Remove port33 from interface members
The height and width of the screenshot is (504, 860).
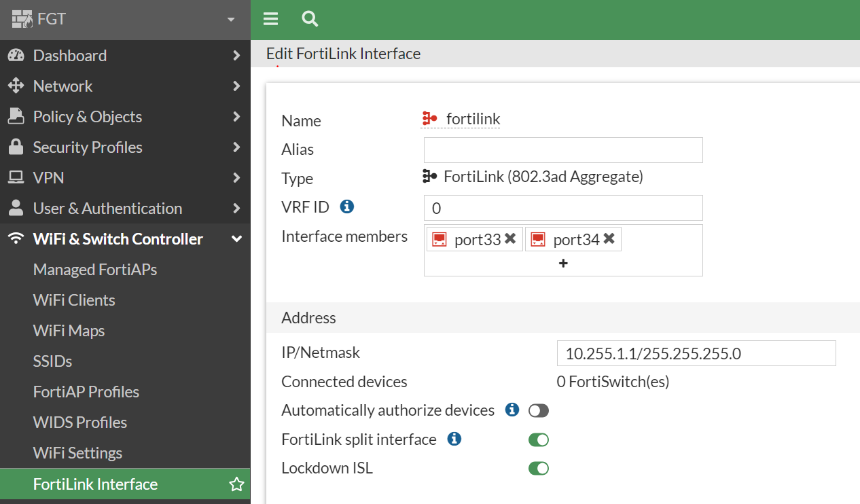point(510,238)
